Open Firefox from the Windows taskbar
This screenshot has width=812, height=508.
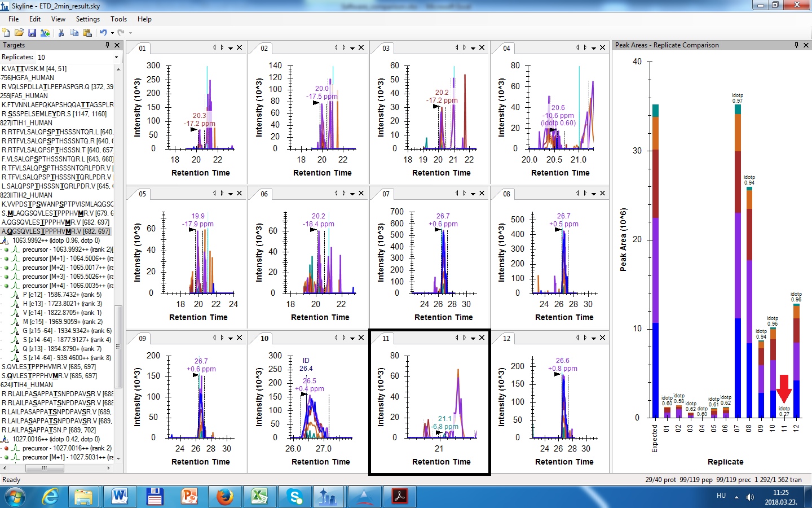pyautogui.click(x=224, y=497)
